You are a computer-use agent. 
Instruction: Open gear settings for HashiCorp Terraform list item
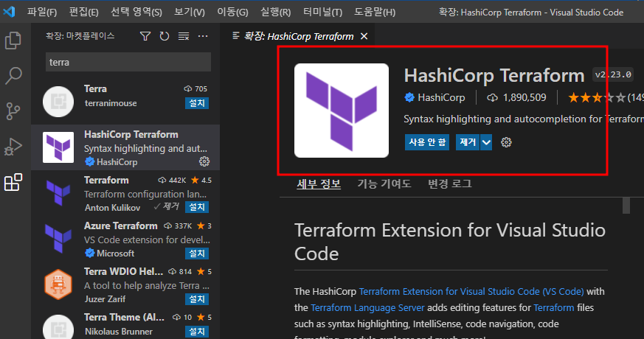[204, 161]
